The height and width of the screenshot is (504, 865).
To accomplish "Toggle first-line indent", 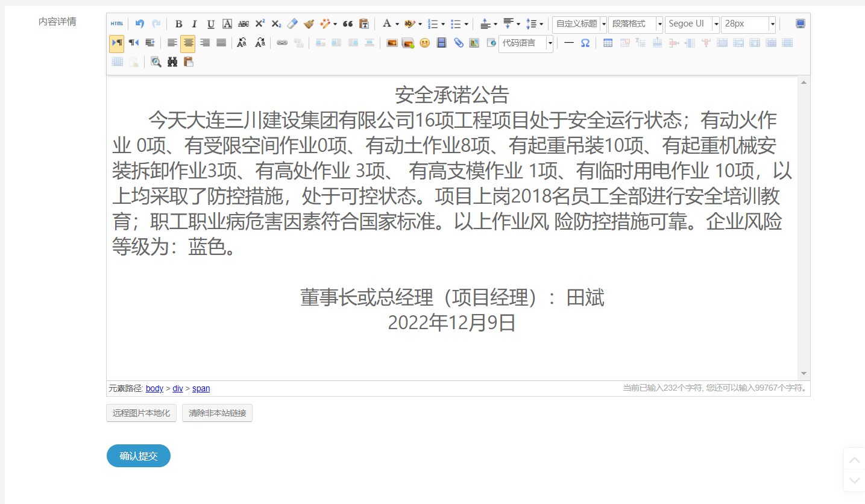I will pos(150,43).
